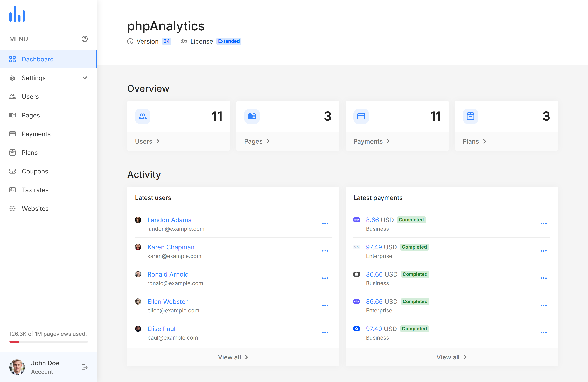Viewport: 588px width, 382px height.
Task: Click the book pages icon in Overview card
Action: (252, 116)
